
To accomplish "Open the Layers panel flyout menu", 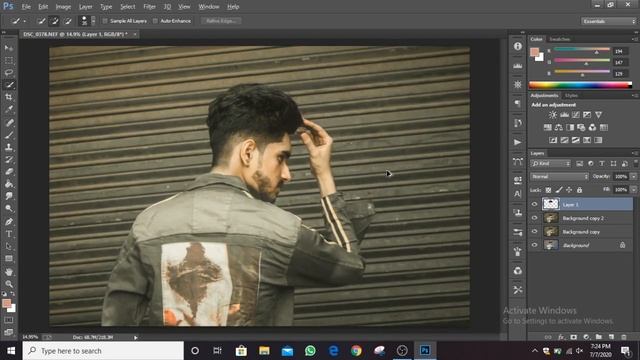I will 635,153.
